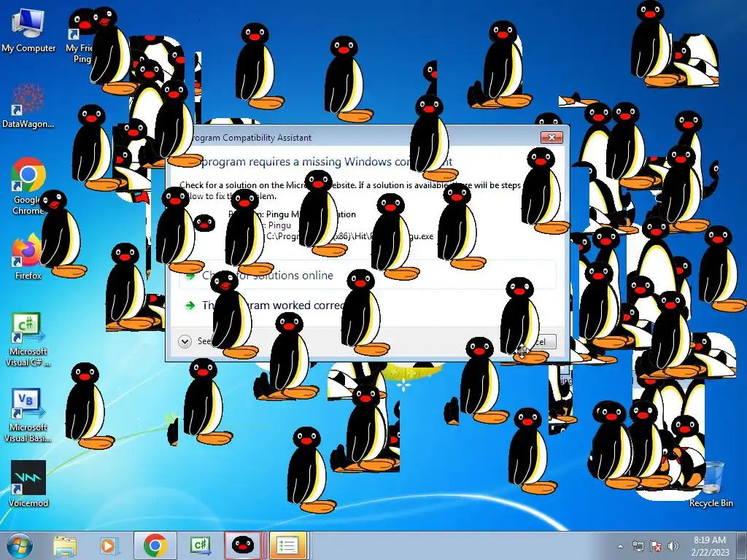The height and width of the screenshot is (560, 747).
Task: Open Microsoft Visual Basic desktop shortcut
Action: 28,415
